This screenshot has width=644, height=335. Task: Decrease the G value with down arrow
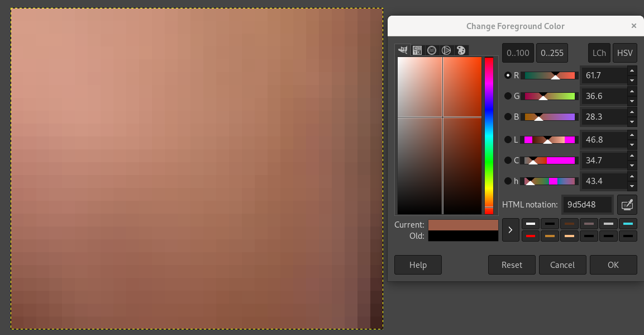(632, 101)
